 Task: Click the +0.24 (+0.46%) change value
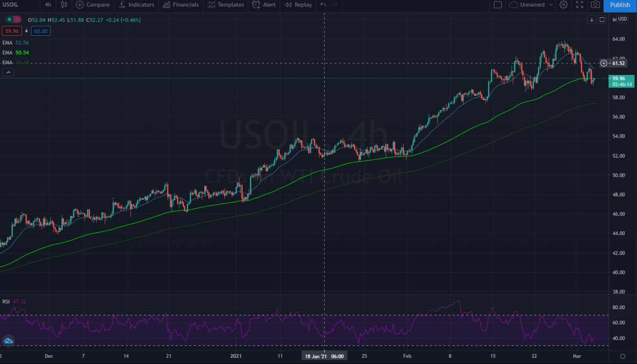[123, 20]
